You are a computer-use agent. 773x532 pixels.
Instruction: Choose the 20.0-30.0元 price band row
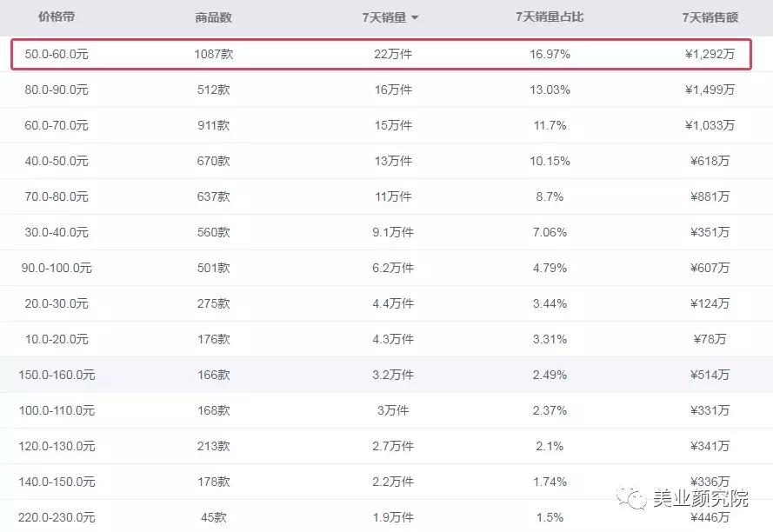(57, 303)
